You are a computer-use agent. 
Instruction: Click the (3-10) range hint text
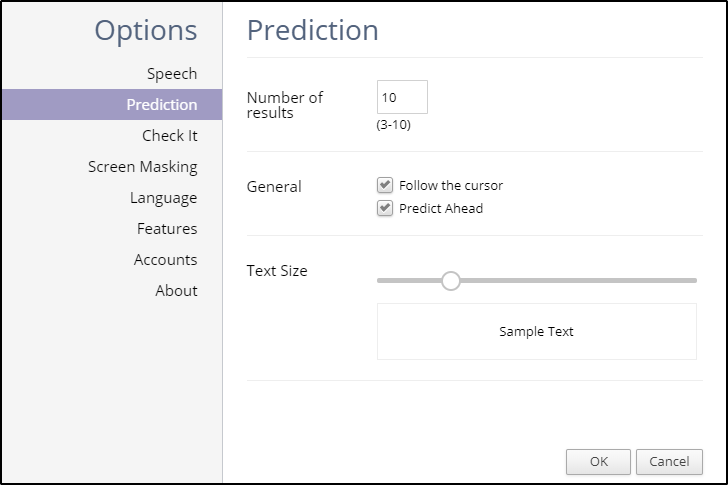point(394,126)
